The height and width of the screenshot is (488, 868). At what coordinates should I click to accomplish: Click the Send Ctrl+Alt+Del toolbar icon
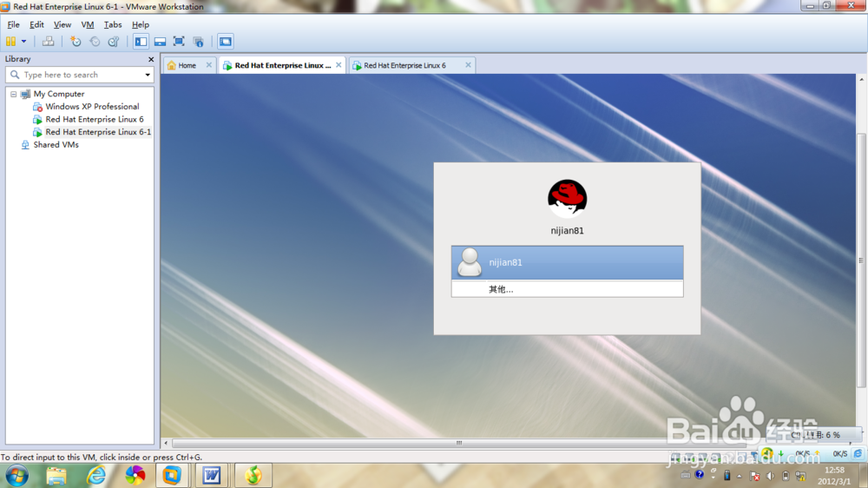tap(48, 42)
